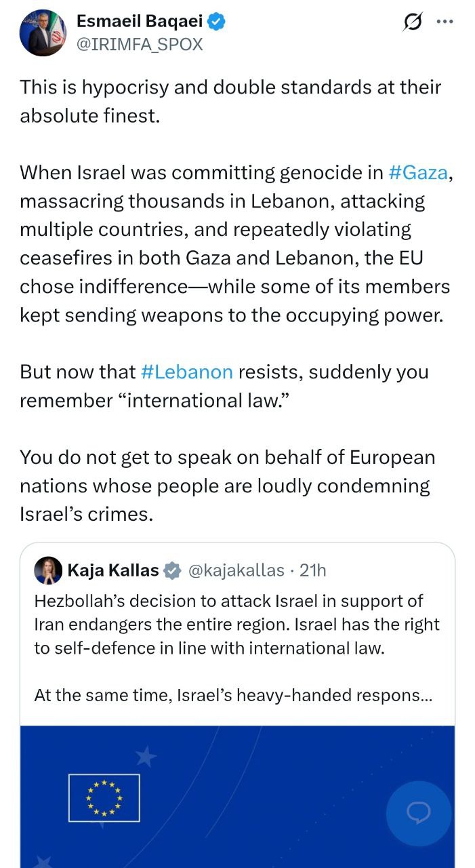Viewport: 475px width, 868px height.
Task: Tap the "You do not get to speak" paragraph
Action: click(227, 486)
